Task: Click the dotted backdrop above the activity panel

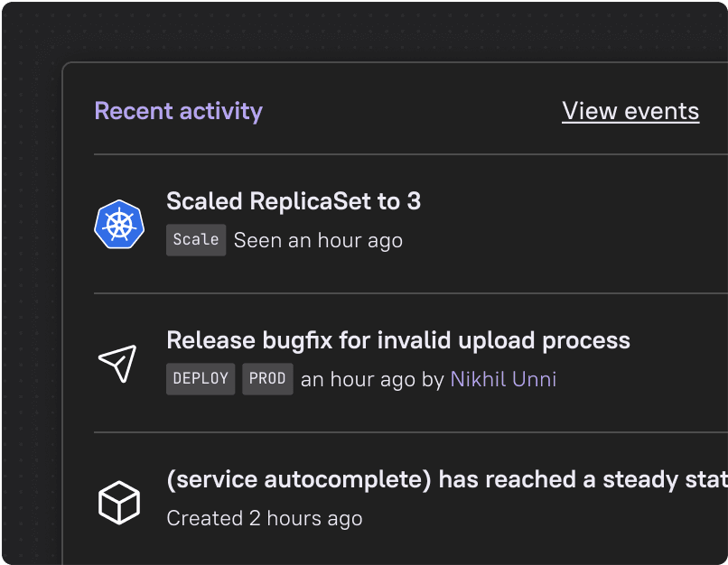Action: [361, 32]
